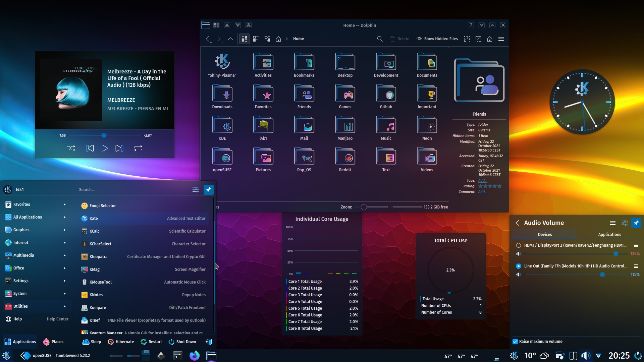Launch Emoji Selector
644x362 pixels.
(144, 206)
